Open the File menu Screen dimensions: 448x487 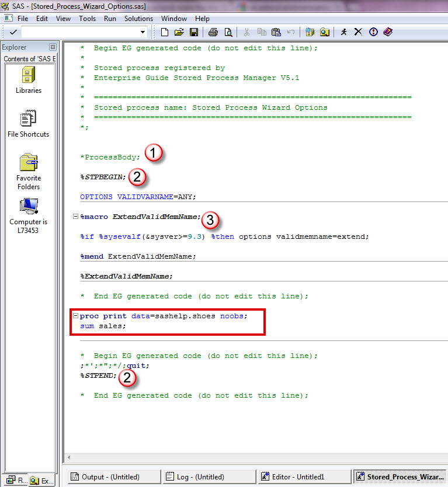coord(23,19)
